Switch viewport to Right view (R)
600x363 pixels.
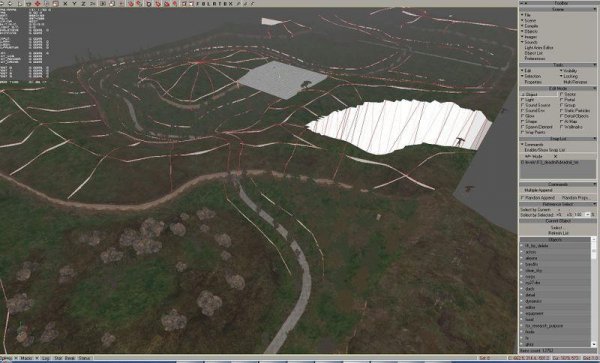click(x=213, y=3)
